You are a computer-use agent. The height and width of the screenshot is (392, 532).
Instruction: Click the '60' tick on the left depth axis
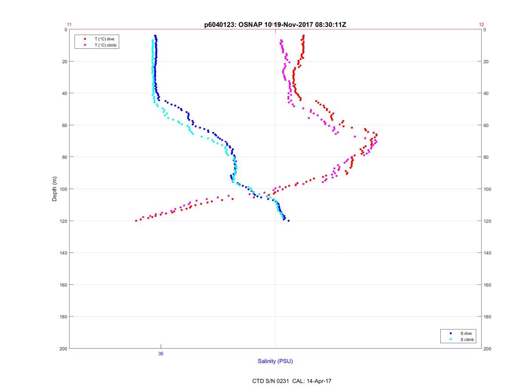point(64,125)
